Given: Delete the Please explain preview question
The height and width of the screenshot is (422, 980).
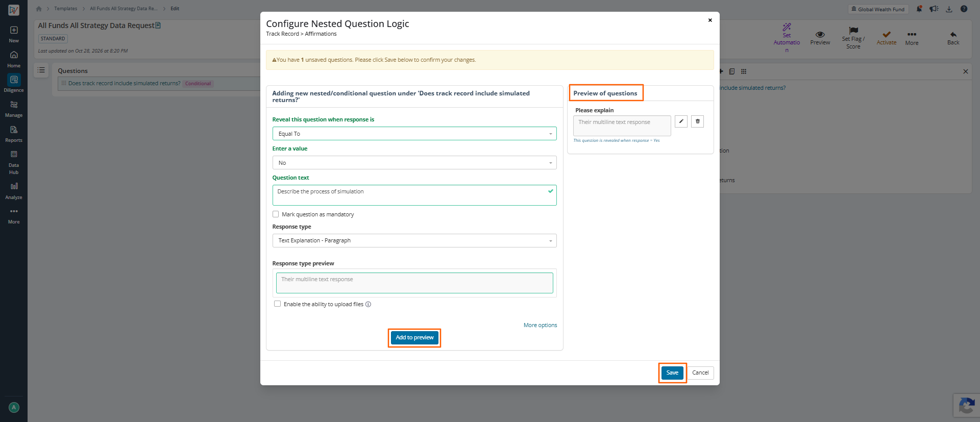Looking at the screenshot, I should pos(697,121).
